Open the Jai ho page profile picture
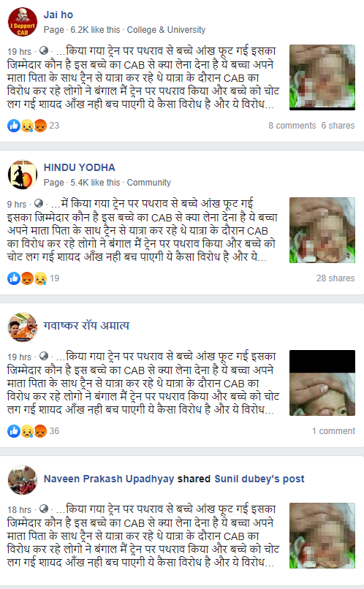The width and height of the screenshot is (364, 589). [23, 22]
